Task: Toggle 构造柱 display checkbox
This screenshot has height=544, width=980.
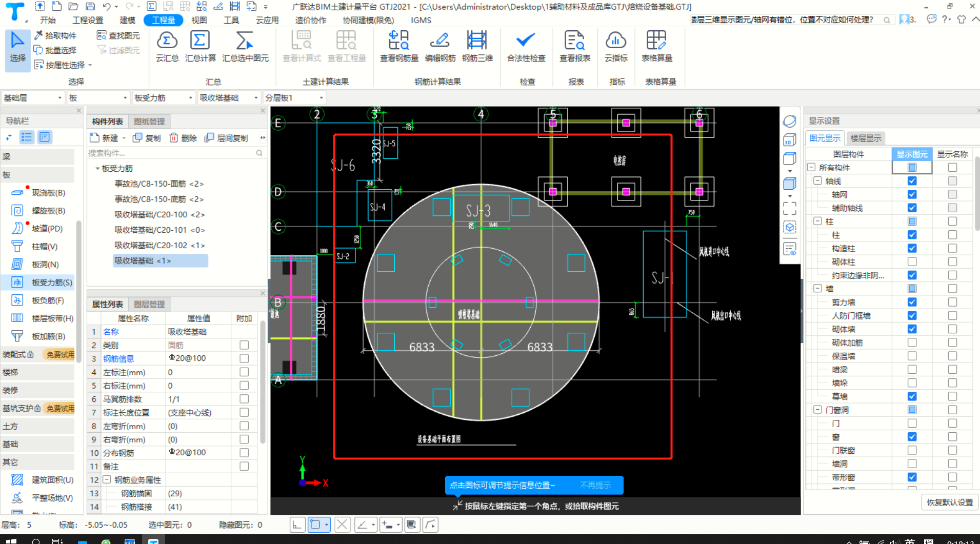Action: [912, 248]
